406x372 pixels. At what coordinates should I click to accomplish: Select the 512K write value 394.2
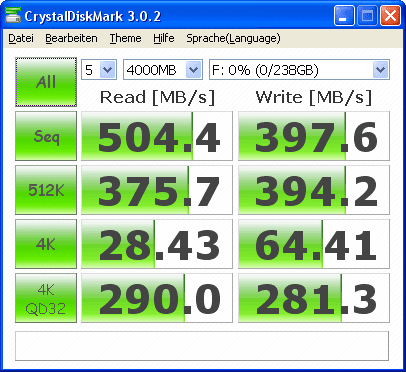click(314, 190)
